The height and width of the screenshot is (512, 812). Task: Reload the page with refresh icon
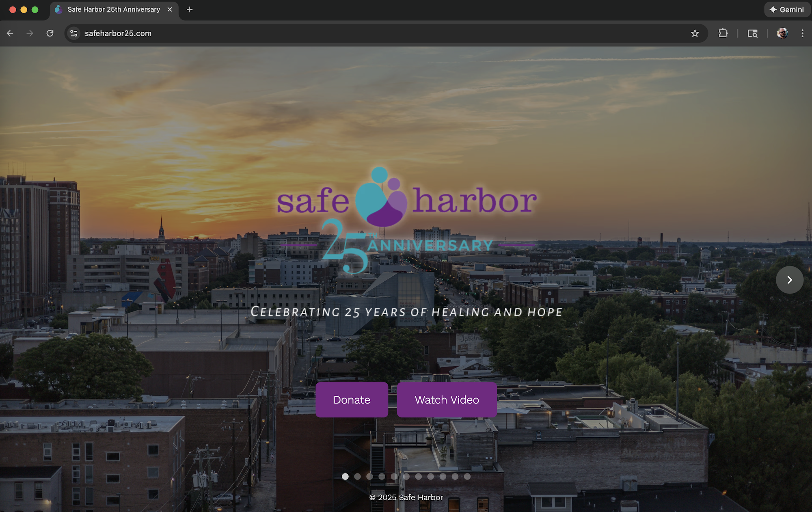[x=50, y=33]
